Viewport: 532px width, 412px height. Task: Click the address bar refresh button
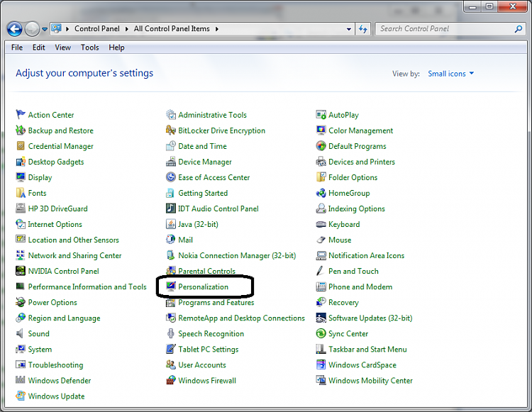click(363, 29)
